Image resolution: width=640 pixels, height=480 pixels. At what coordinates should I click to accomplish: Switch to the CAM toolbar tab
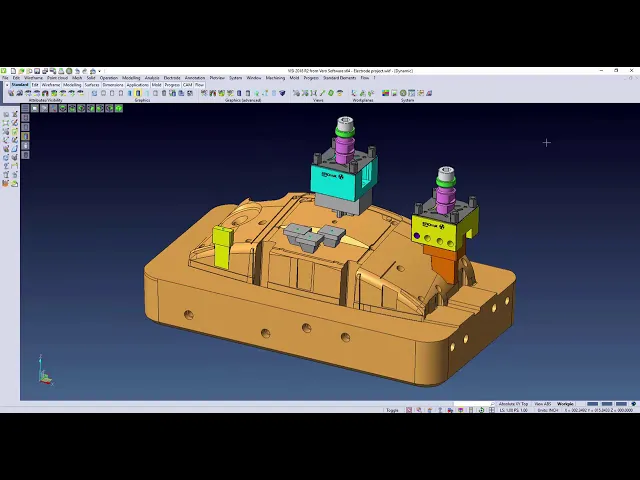pyautogui.click(x=187, y=85)
